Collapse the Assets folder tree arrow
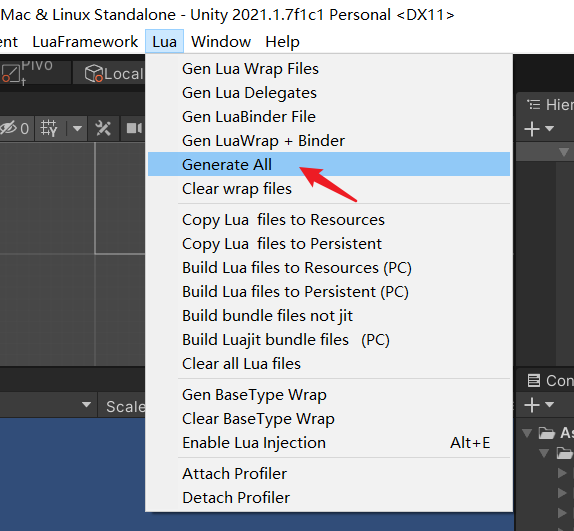The image size is (574, 531). pos(527,433)
